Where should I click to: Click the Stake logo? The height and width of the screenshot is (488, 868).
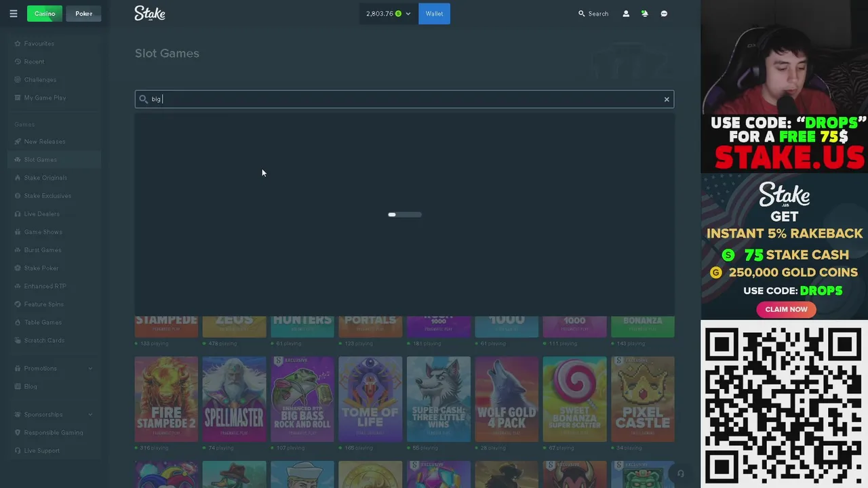point(150,14)
